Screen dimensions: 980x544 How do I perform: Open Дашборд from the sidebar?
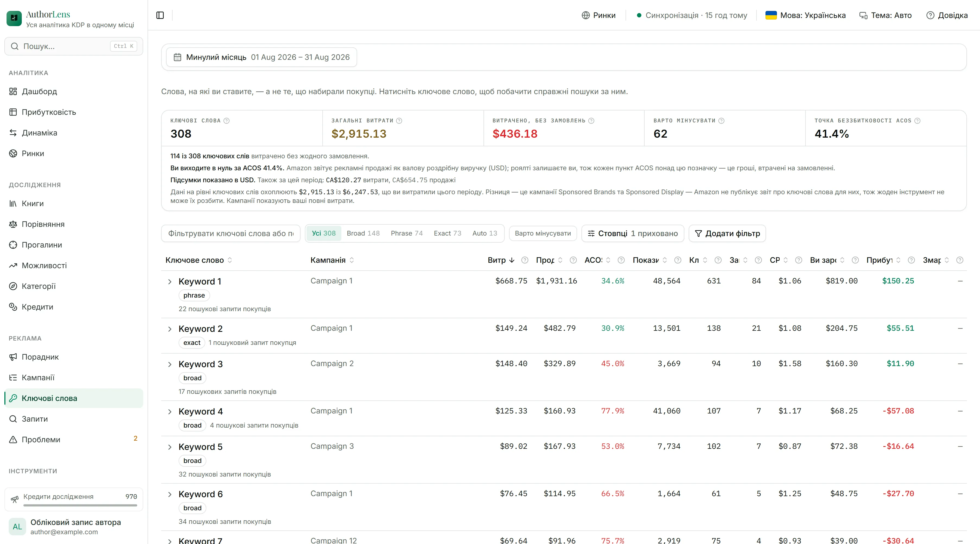[73, 91]
